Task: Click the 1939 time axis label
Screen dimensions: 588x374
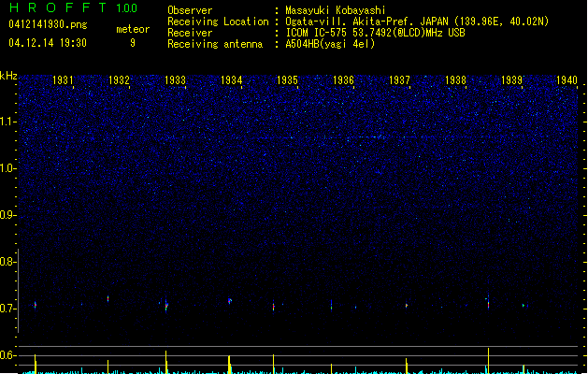Action: (512, 80)
